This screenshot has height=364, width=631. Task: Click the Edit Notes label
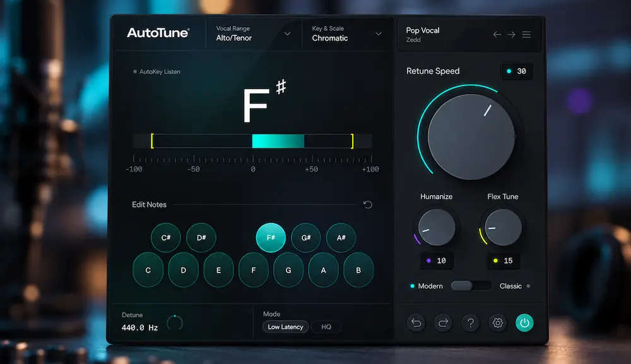(149, 205)
